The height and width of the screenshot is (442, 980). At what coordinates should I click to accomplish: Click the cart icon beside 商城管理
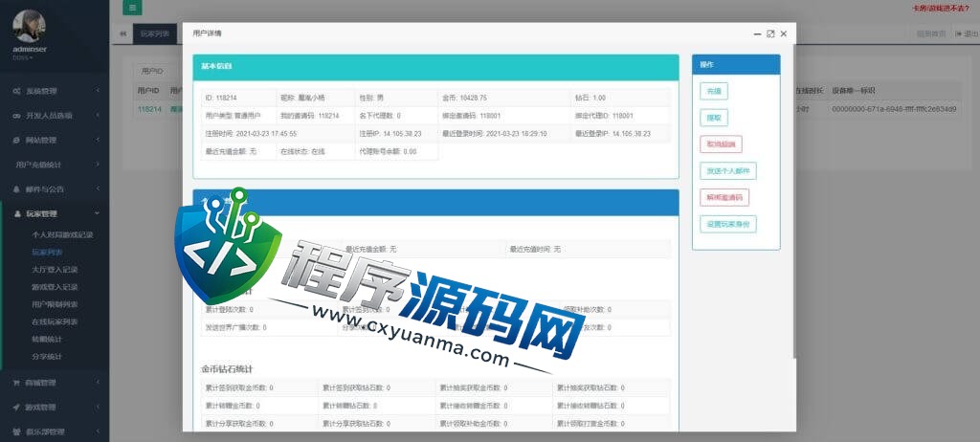coord(16,383)
